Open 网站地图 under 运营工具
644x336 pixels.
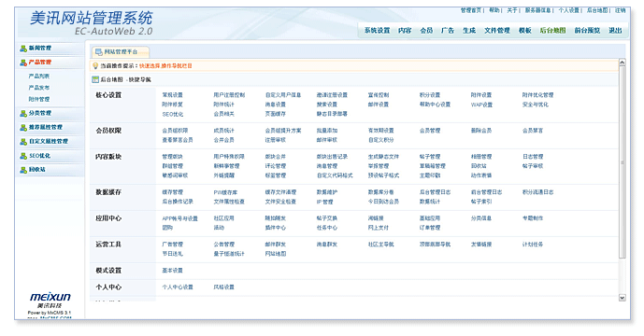(x=276, y=254)
